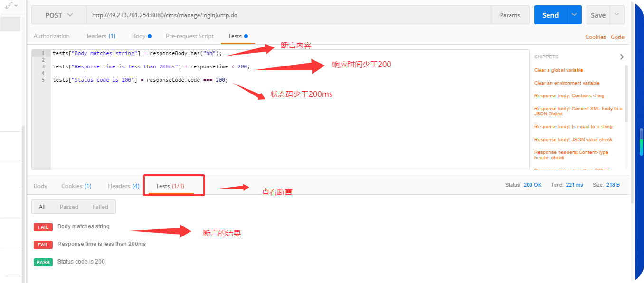The image size is (644, 283).
Task: Insert 'Response body: Is equal to a string' snippet
Action: pyautogui.click(x=573, y=127)
